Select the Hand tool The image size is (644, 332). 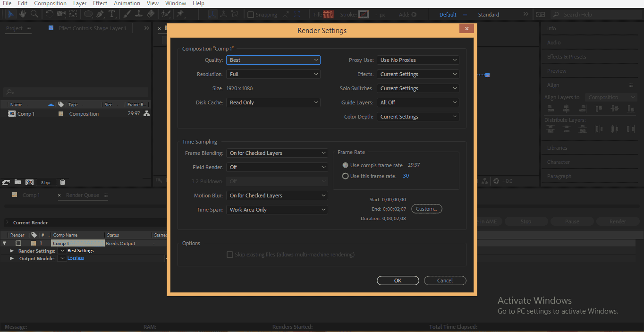(x=23, y=14)
